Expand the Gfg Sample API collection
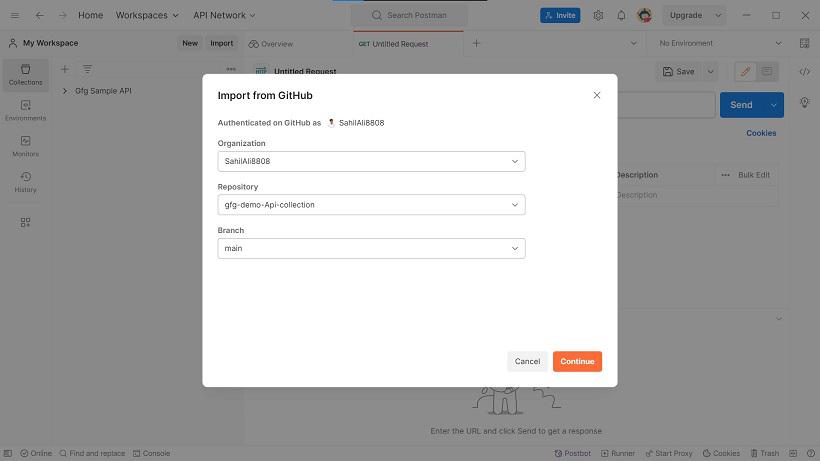Screen dimensions: 820x461 coord(65,91)
